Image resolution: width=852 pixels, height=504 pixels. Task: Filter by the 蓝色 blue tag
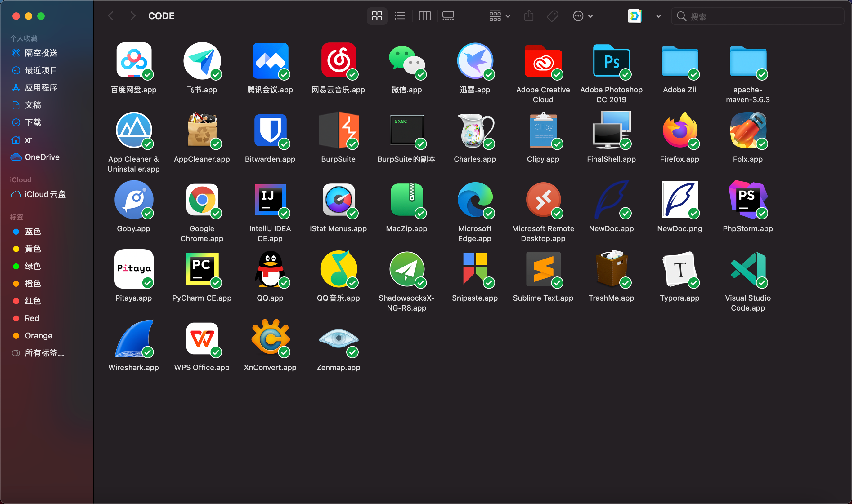[x=33, y=231]
